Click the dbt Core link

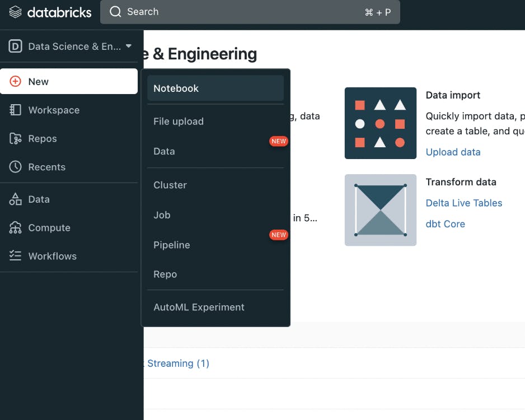click(446, 223)
